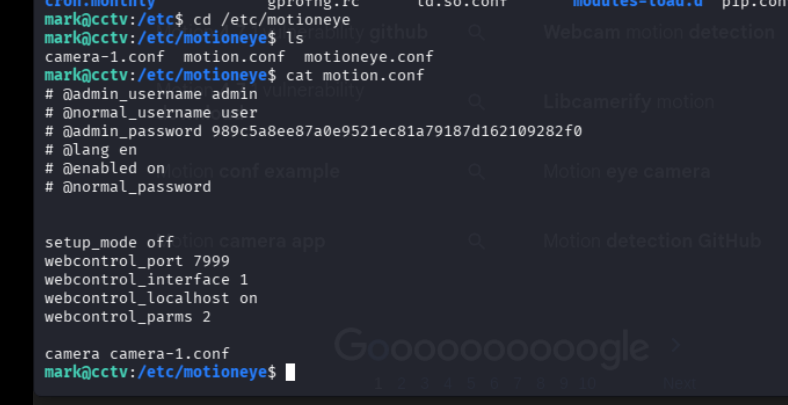This screenshot has width=788, height=405.
Task: Click search icon beside Motion eye camera
Action: click(x=477, y=172)
